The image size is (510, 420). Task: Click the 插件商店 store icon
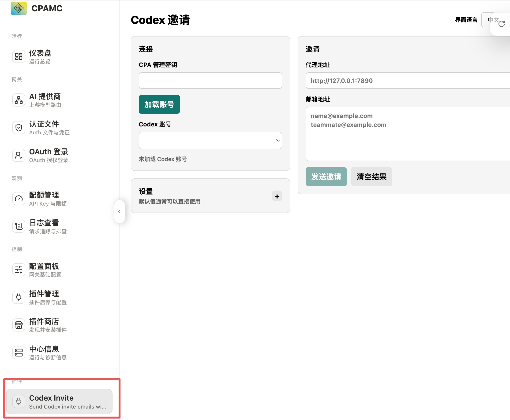coord(19,325)
